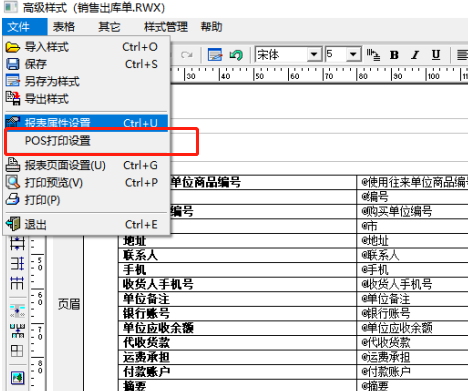Select the @购买单位编号 field cell

[413, 211]
